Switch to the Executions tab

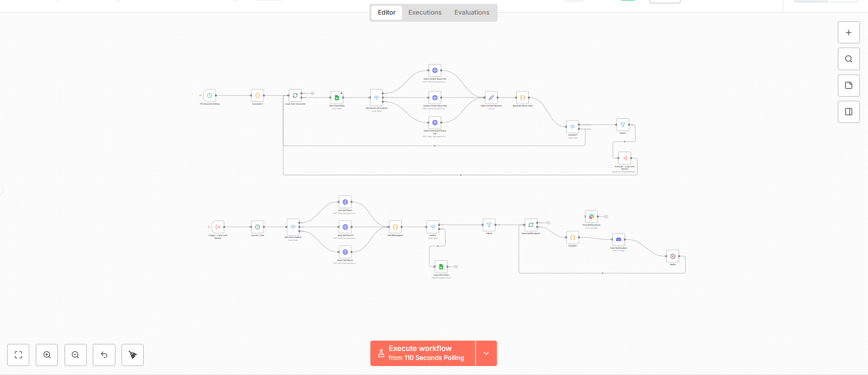pyautogui.click(x=425, y=13)
